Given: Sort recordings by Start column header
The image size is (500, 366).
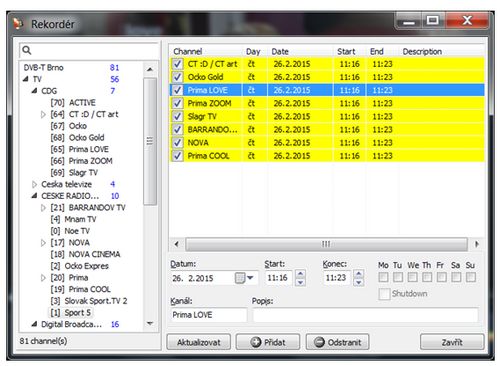Looking at the screenshot, I should pos(349,51).
